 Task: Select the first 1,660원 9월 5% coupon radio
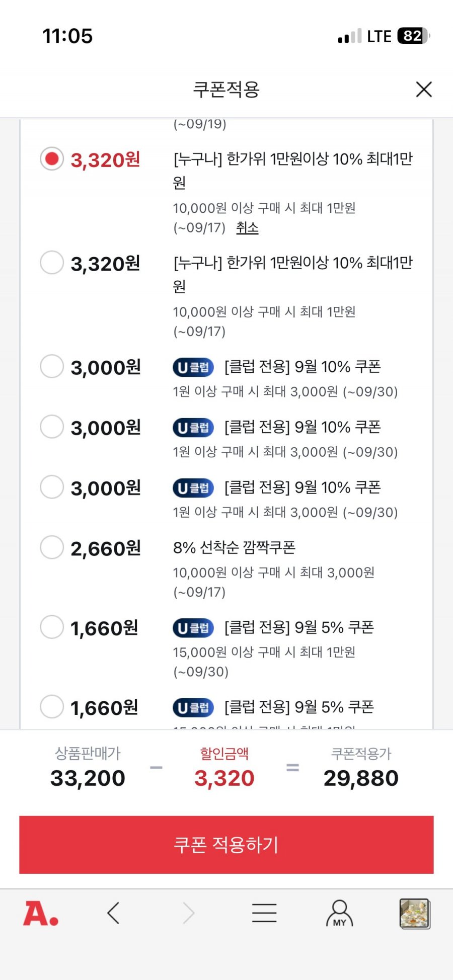coord(52,627)
